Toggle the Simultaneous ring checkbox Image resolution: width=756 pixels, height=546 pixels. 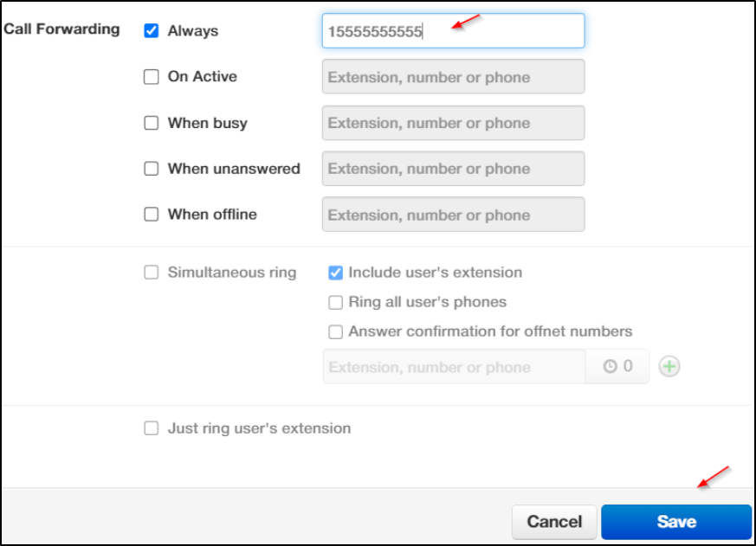[152, 273]
